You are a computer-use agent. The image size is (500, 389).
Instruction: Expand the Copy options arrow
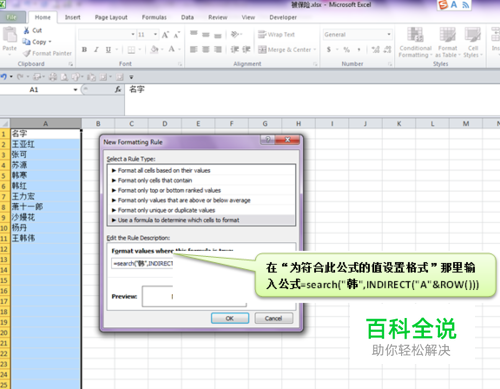[x=50, y=42]
